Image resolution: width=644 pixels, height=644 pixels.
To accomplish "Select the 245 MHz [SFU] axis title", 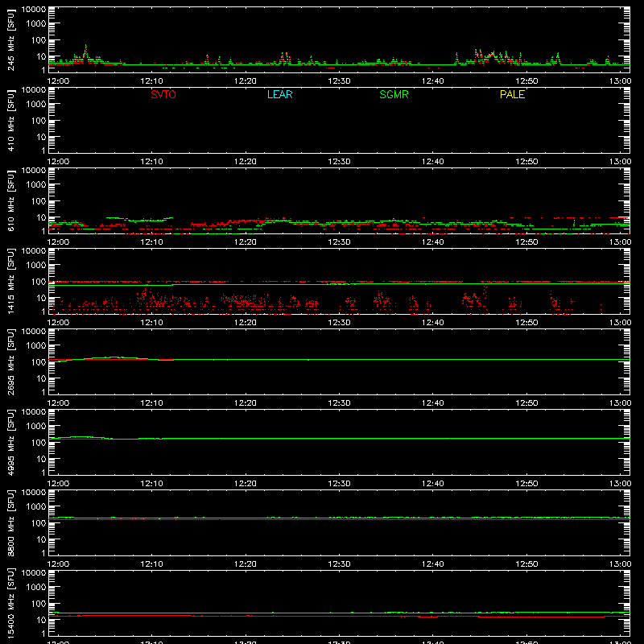I will [x=10, y=40].
